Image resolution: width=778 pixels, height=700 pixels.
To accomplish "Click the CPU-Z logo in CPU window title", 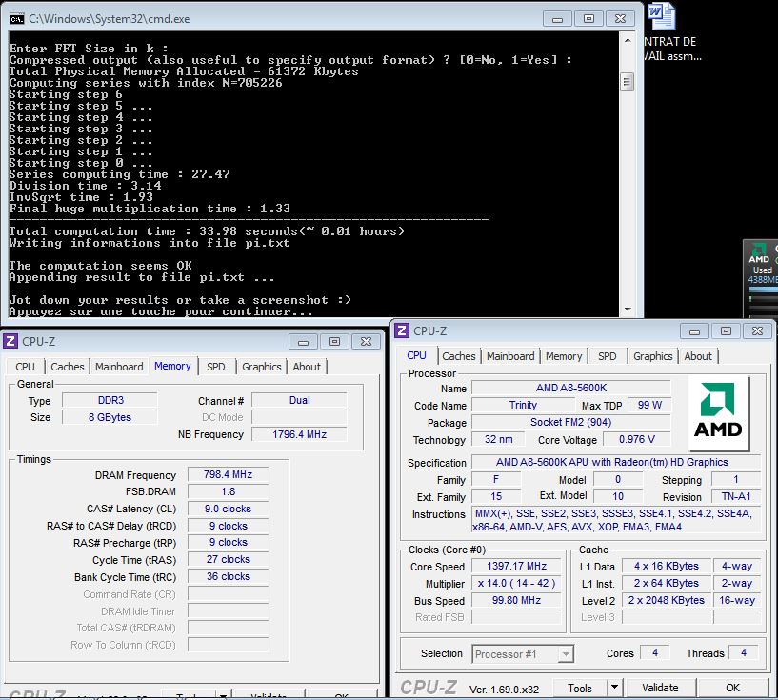I will [x=402, y=330].
